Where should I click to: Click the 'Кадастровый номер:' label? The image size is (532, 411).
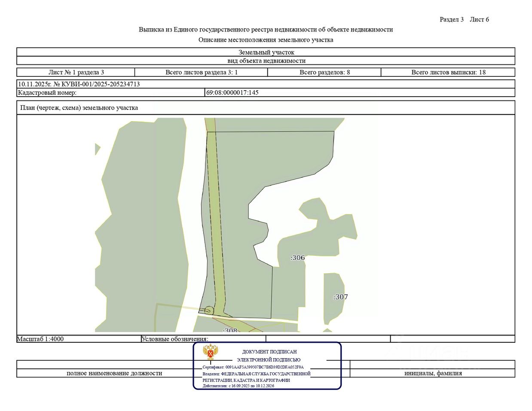(47, 92)
